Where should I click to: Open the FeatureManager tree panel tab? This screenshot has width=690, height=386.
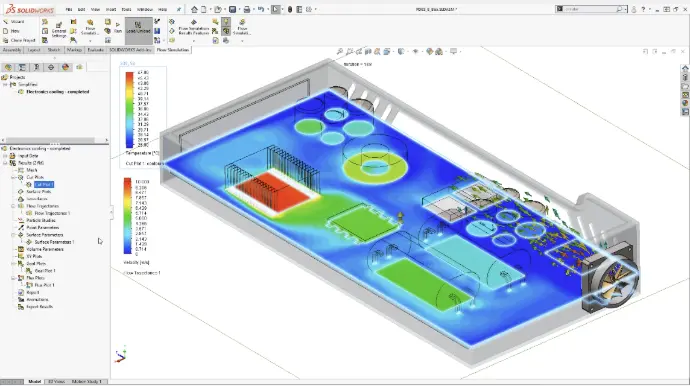pos(8,67)
